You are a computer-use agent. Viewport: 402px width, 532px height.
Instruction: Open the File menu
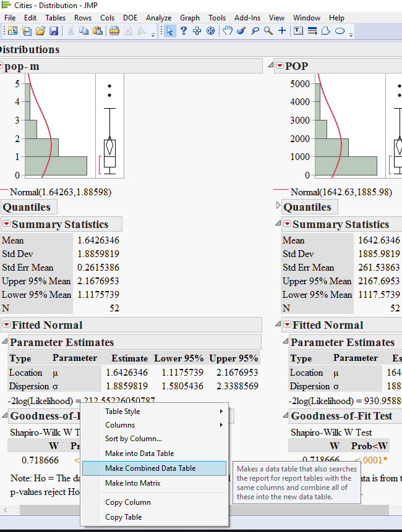coord(10,18)
